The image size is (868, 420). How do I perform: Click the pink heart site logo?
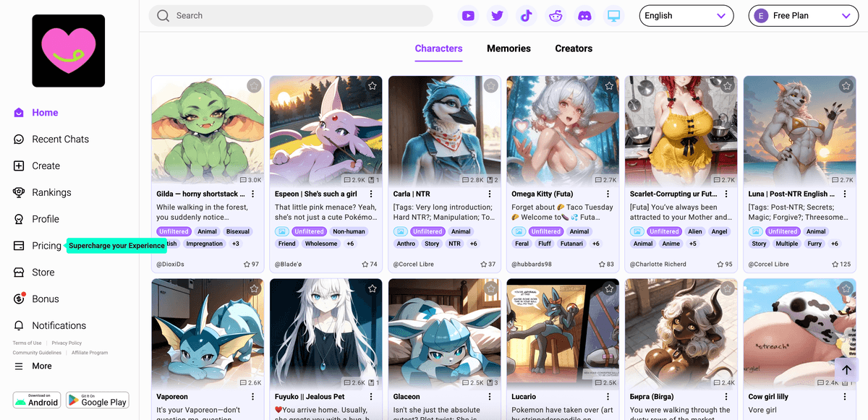pos(69,51)
